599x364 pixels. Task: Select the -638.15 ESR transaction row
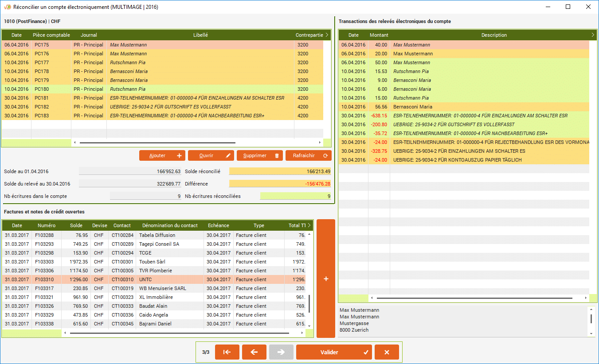point(466,116)
